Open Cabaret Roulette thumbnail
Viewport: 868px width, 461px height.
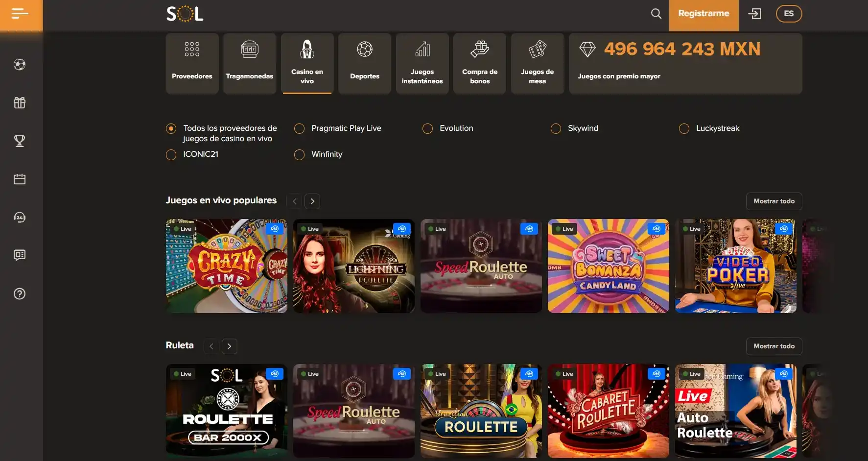point(609,411)
